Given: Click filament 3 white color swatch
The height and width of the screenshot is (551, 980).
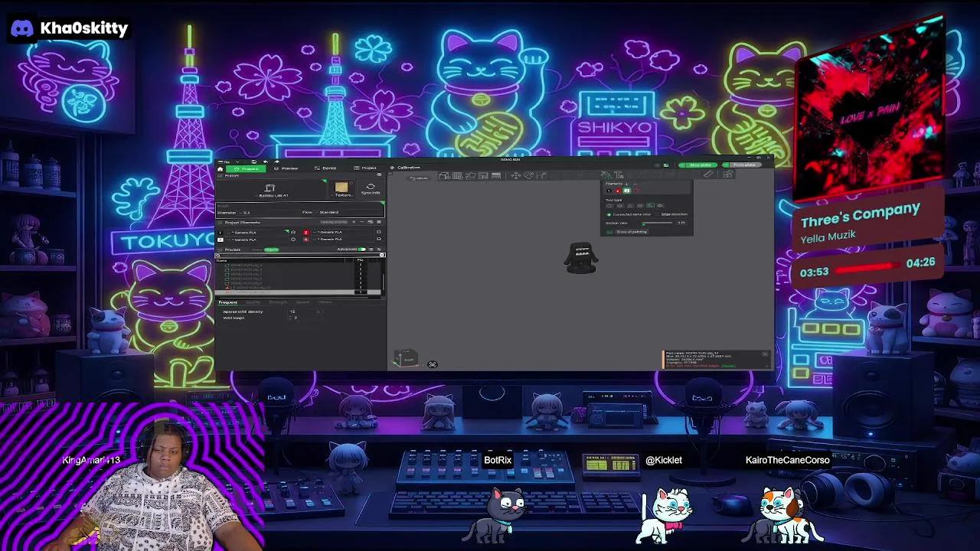Looking at the screenshot, I should [220, 240].
